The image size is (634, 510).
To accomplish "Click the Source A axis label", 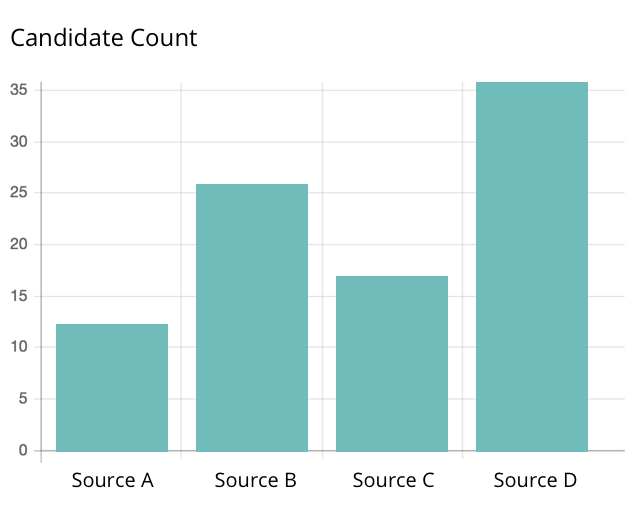I will point(112,480).
